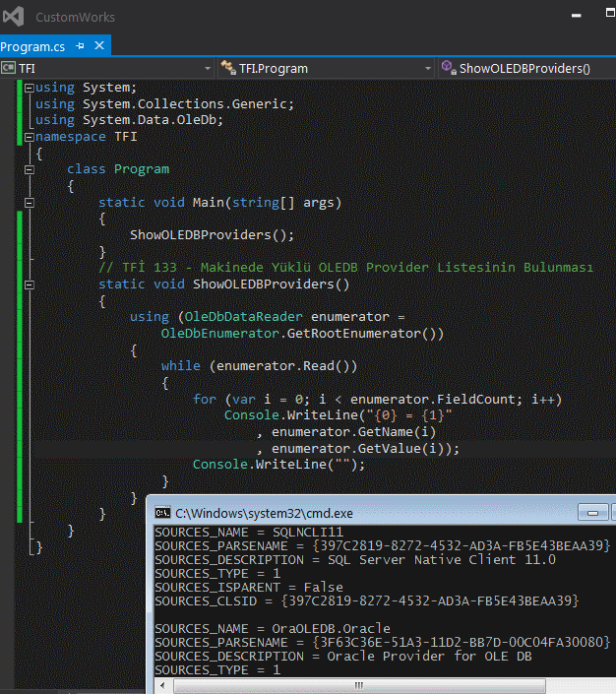Close the Program.cs tab
616x694 pixels.
(x=99, y=46)
